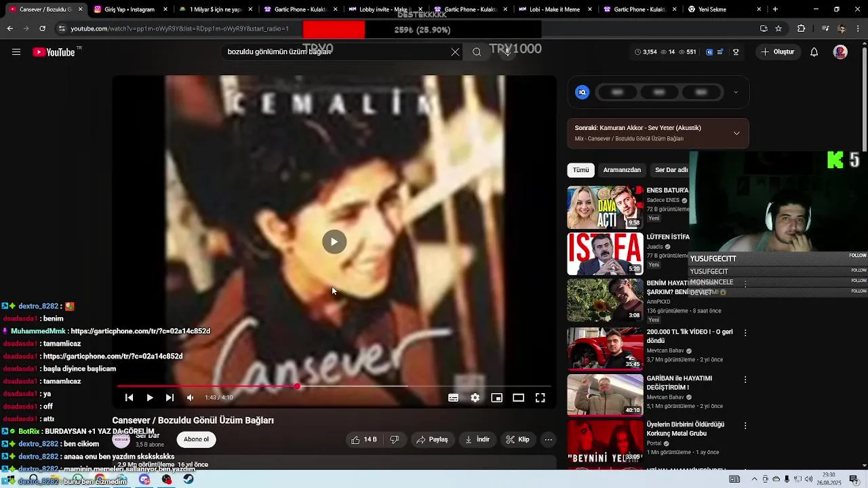Toggle subtitles in the player

click(454, 398)
